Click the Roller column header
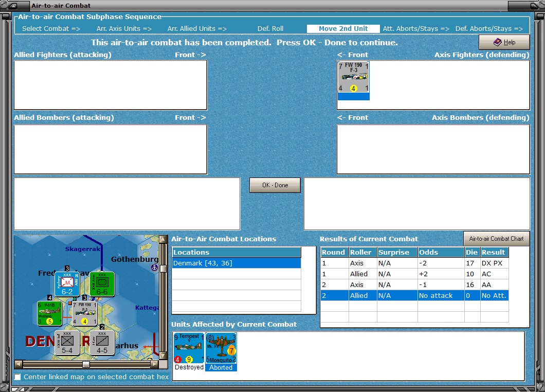The image size is (545, 392). (363, 252)
